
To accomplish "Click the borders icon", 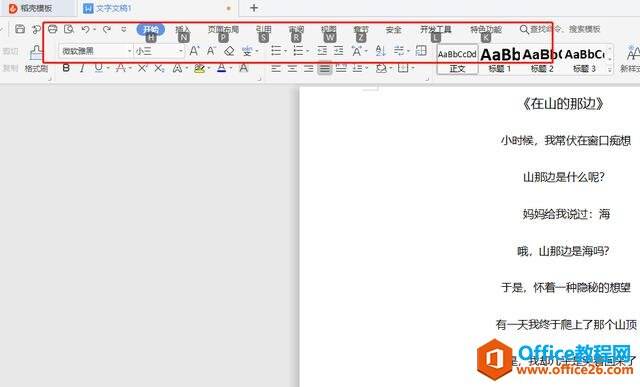I will (x=403, y=69).
